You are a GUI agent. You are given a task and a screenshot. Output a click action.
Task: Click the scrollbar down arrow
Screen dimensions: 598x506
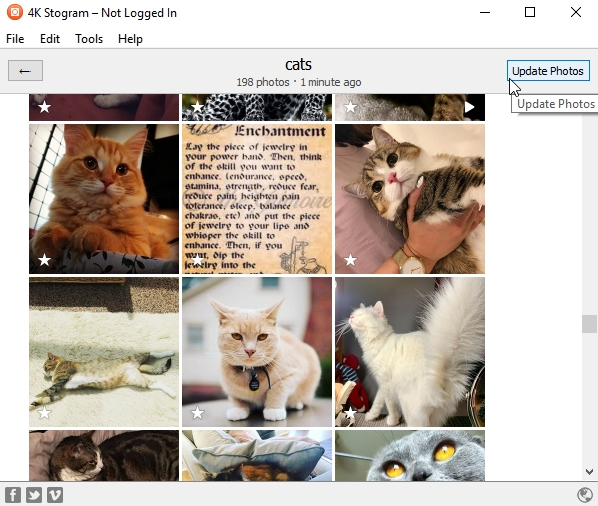tap(589, 472)
